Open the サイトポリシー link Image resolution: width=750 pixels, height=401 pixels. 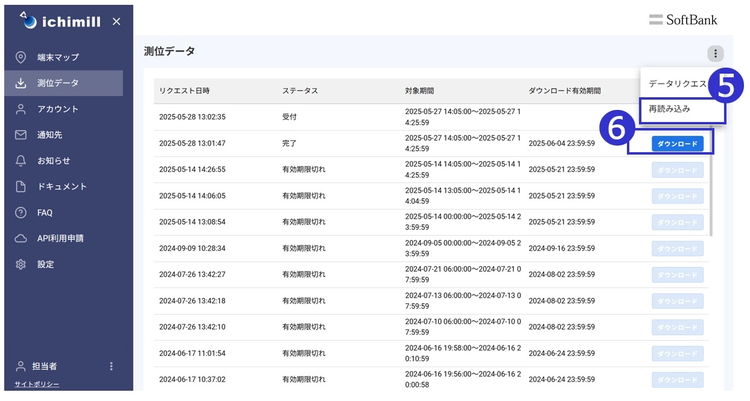[36, 385]
